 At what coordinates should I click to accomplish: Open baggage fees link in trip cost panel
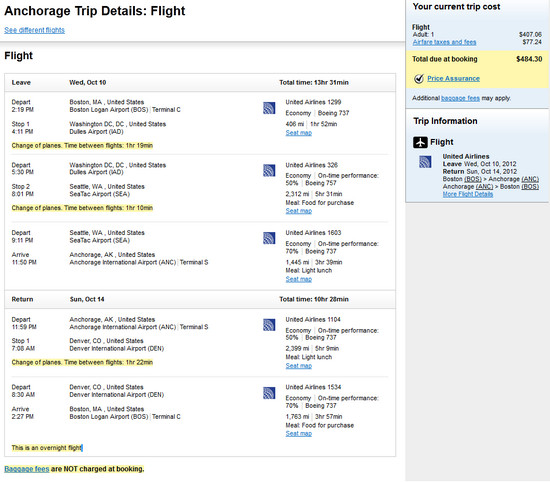point(460,98)
